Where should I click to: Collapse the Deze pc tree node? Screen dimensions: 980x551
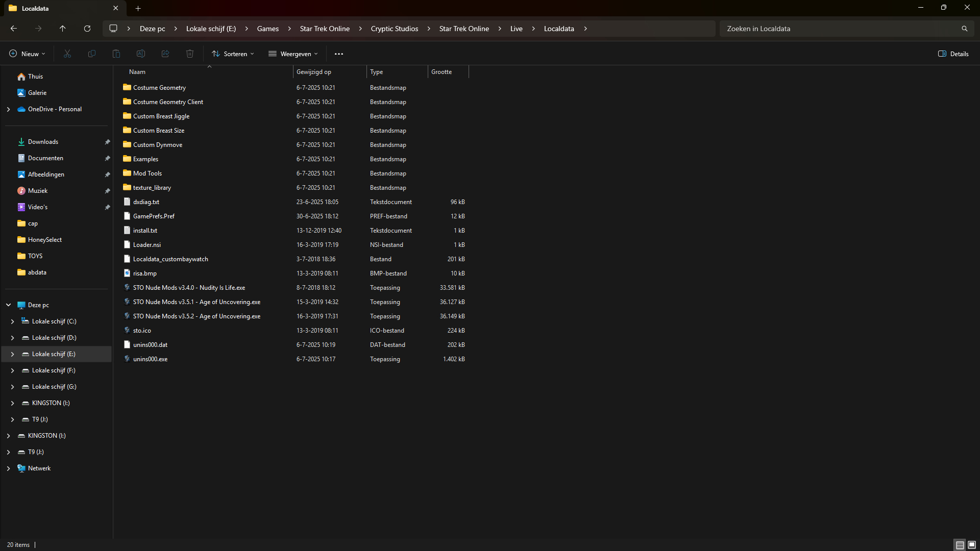(8, 305)
